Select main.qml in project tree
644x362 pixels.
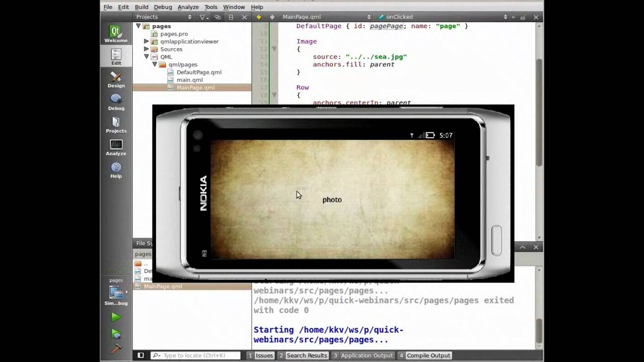(x=190, y=80)
